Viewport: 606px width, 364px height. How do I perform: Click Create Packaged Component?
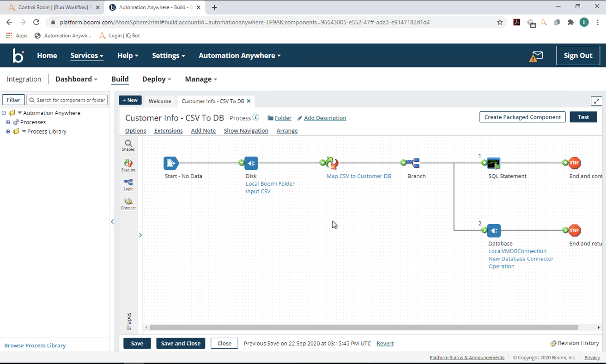point(522,117)
